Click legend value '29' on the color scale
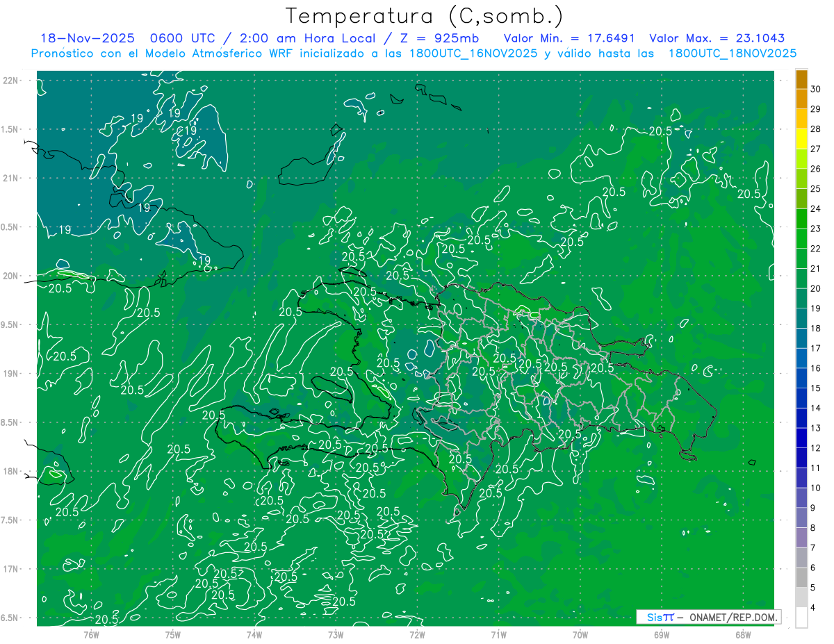834x644 pixels. point(816,108)
